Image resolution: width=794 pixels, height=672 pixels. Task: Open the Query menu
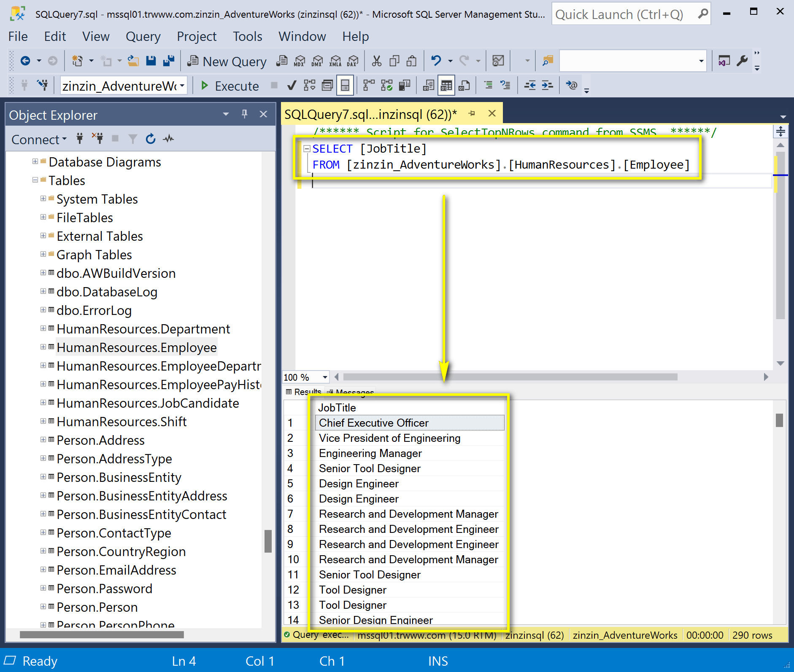click(143, 37)
